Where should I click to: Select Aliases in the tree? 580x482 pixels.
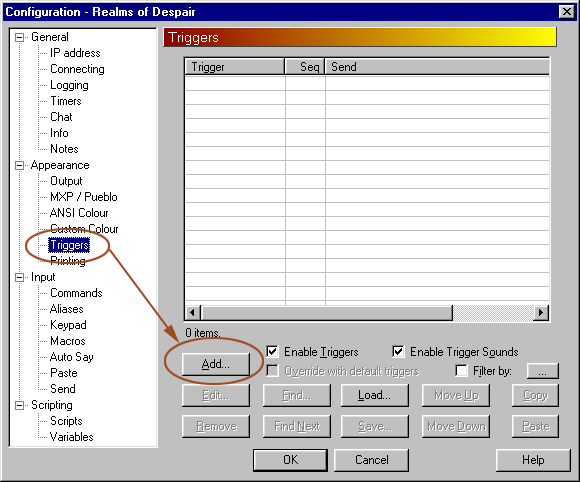tap(67, 309)
